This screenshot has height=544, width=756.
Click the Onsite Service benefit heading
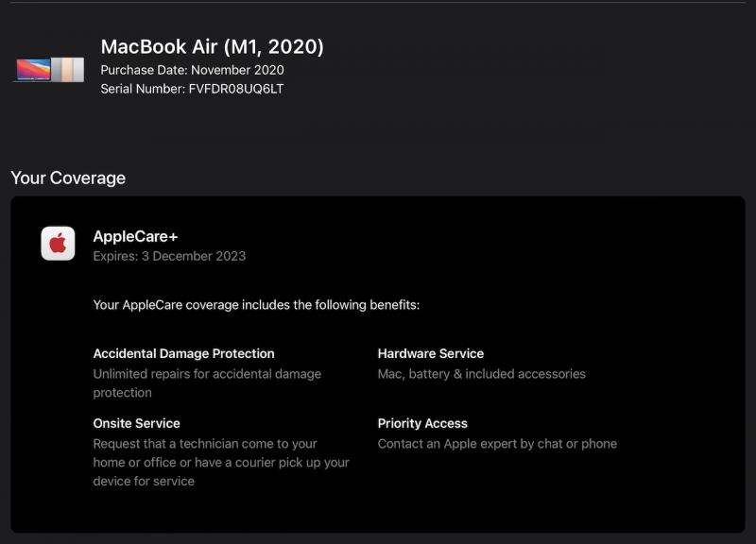pyautogui.click(x=136, y=423)
